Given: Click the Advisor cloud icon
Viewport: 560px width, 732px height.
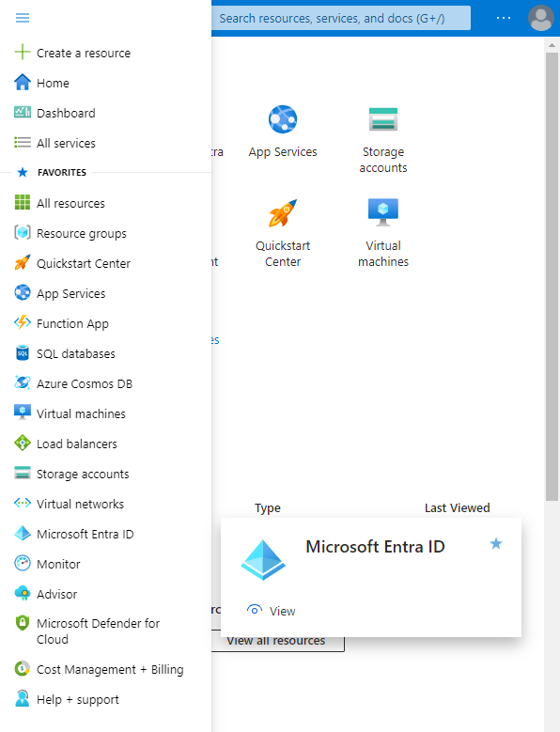Looking at the screenshot, I should pos(23,593).
